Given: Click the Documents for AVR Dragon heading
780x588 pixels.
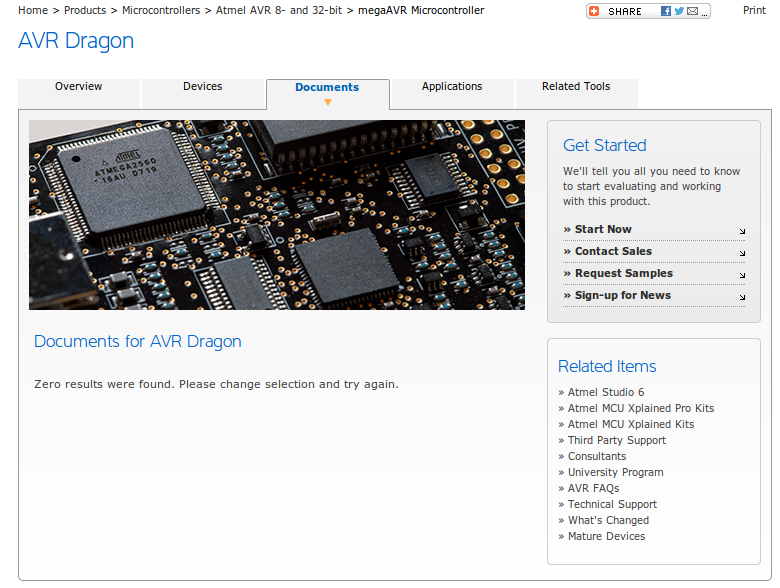Looking at the screenshot, I should tap(138, 342).
